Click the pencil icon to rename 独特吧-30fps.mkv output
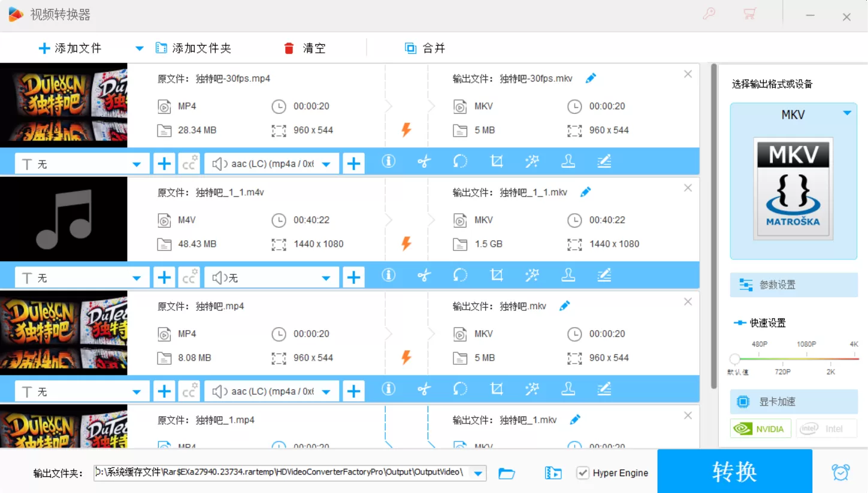This screenshot has width=868, height=493. (591, 78)
